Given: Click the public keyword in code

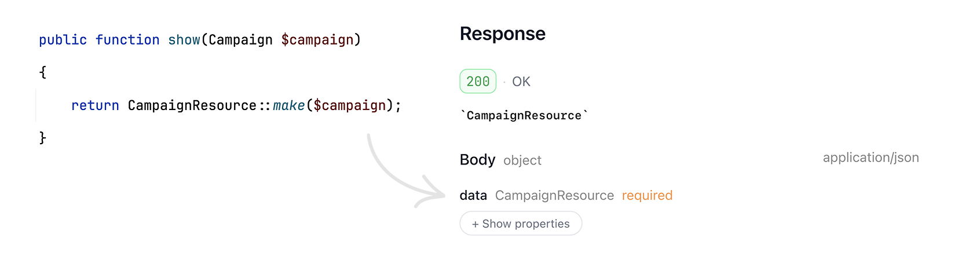Looking at the screenshot, I should [63, 40].
